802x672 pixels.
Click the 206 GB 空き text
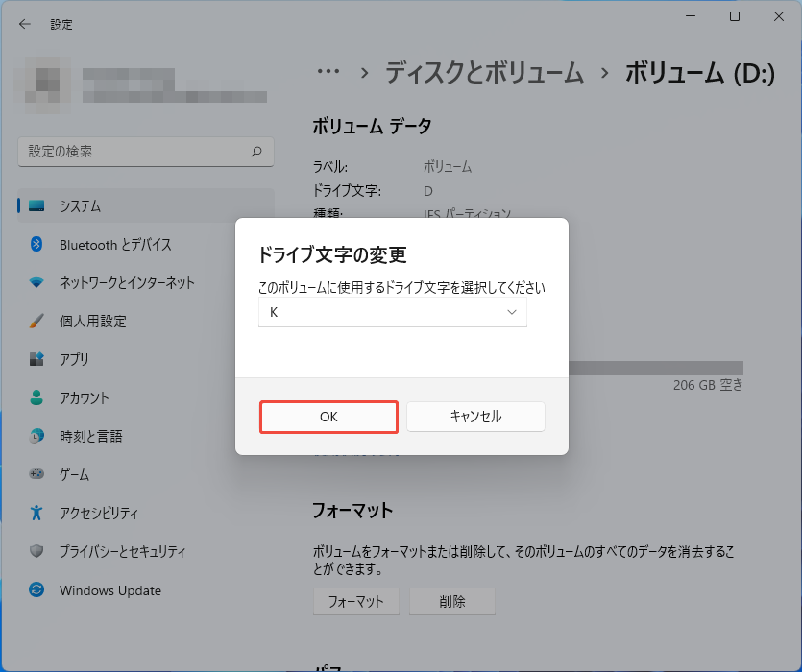pyautogui.click(x=708, y=385)
